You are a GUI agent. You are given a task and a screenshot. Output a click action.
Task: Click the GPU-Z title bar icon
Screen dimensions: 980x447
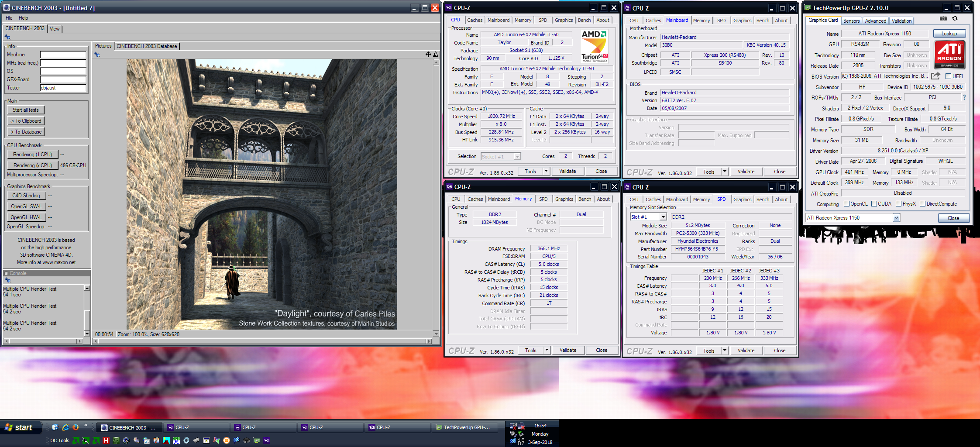tap(807, 7)
